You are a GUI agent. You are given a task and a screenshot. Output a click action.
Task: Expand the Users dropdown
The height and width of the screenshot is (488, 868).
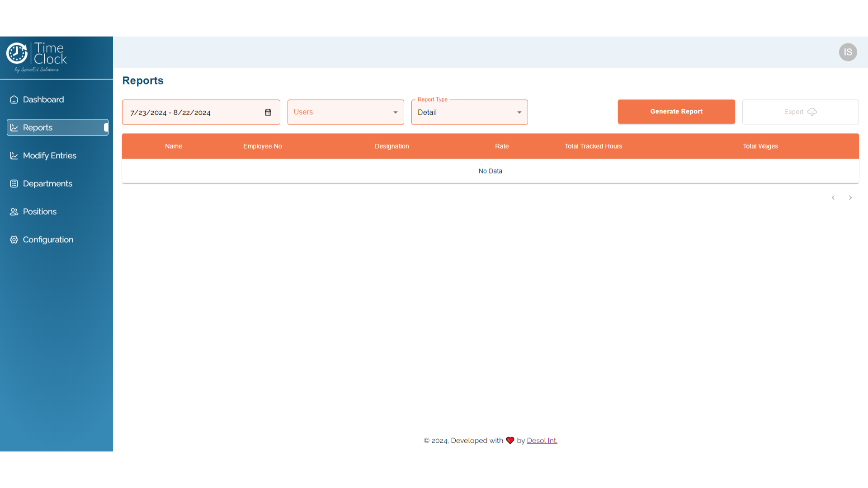click(345, 113)
